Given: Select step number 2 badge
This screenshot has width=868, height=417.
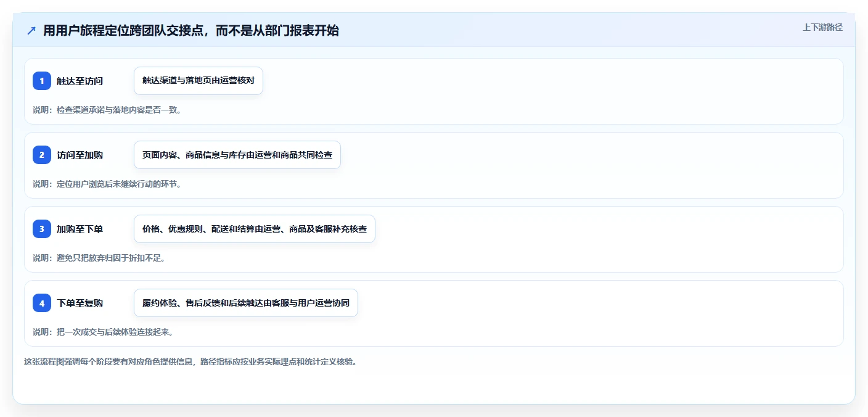Looking at the screenshot, I should coord(42,155).
